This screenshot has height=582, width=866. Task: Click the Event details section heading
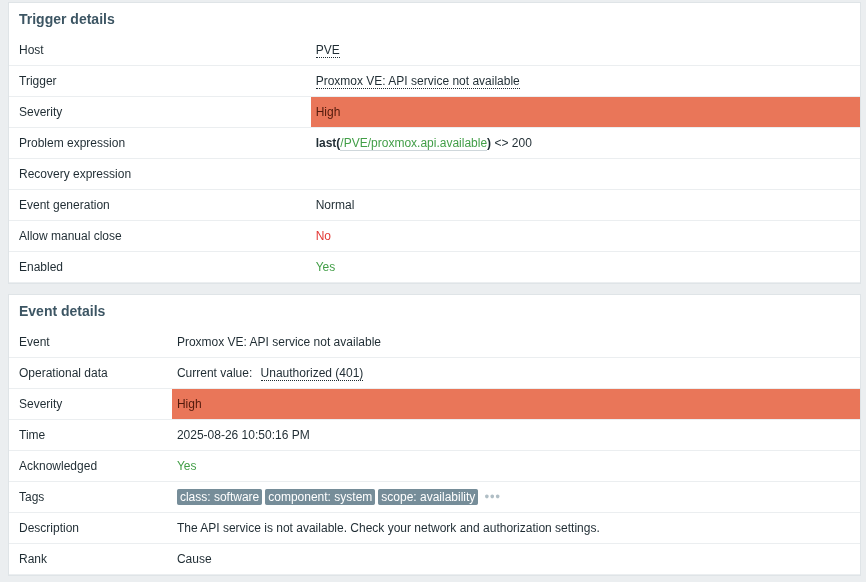62,311
